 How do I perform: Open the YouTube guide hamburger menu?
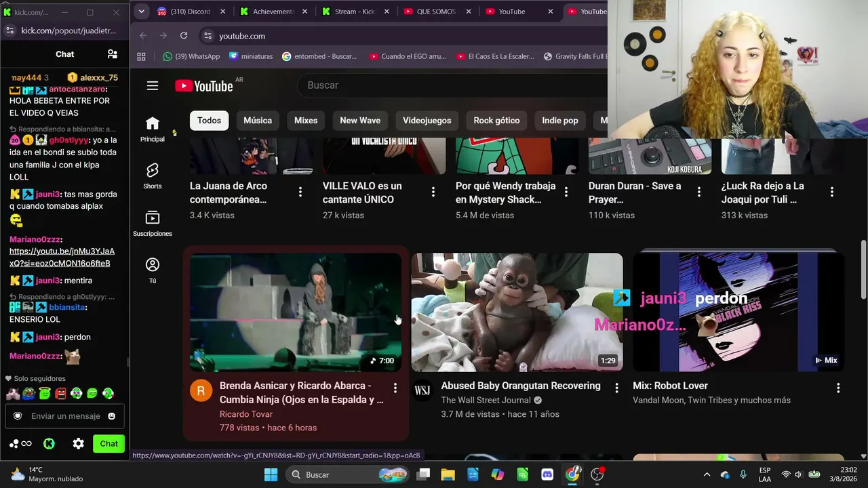tap(153, 85)
